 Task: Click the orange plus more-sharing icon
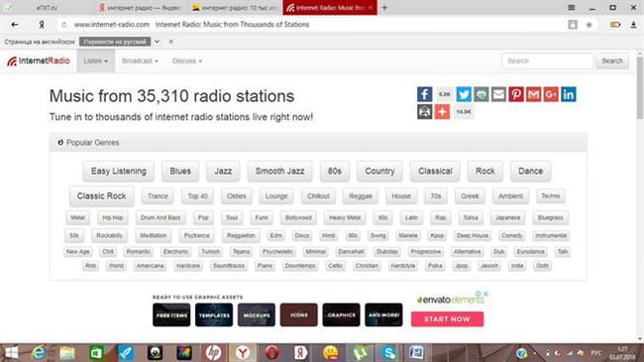pos(442,111)
